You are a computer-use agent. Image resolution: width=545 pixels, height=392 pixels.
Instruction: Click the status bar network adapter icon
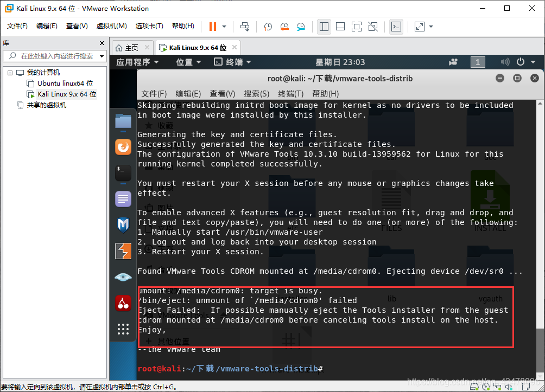click(497, 387)
